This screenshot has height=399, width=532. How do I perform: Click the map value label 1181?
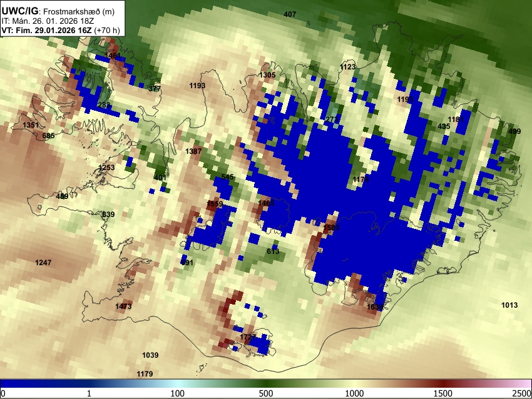(456, 119)
